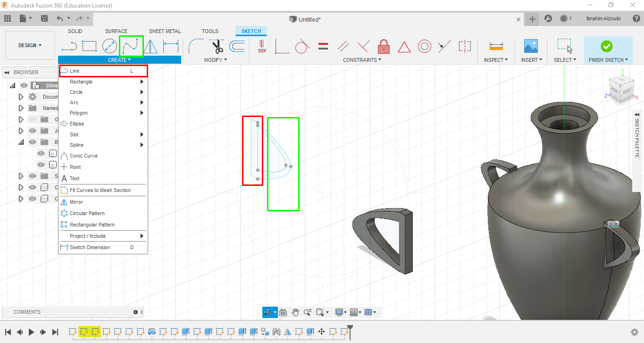Click the ViewCube in the corner
The width and height of the screenshot is (644, 343).
tap(621, 89)
